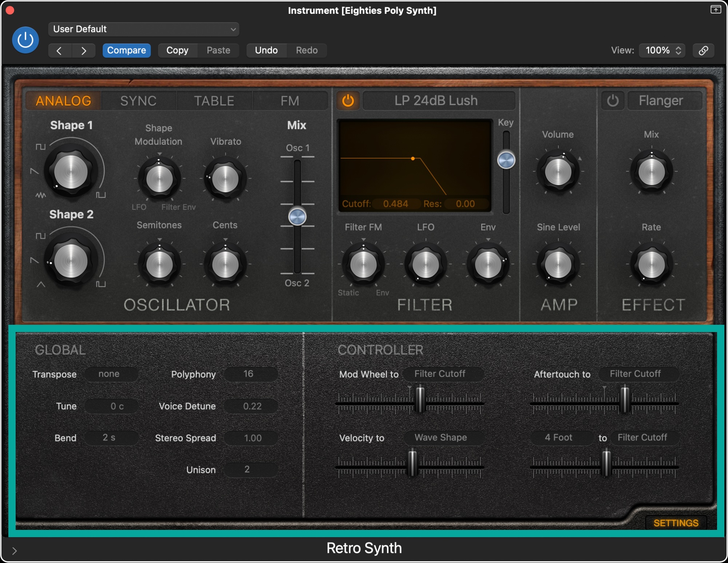Open the View 100% size dropdown

662,50
